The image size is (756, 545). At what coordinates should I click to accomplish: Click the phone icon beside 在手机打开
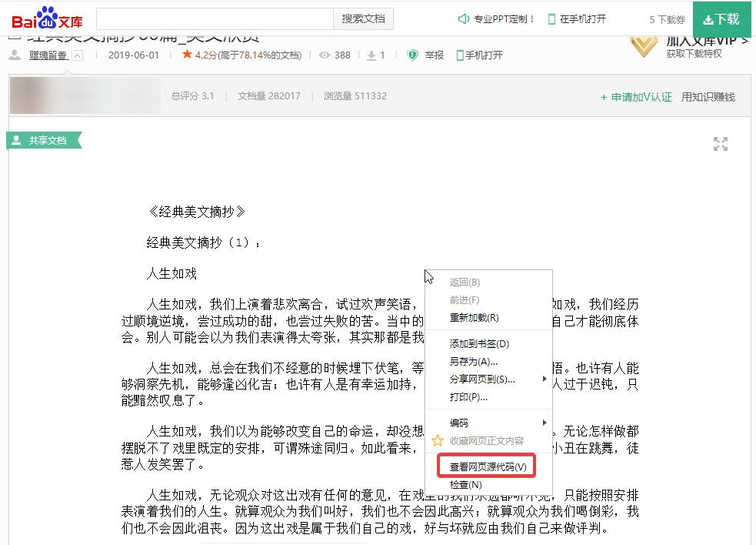click(551, 19)
